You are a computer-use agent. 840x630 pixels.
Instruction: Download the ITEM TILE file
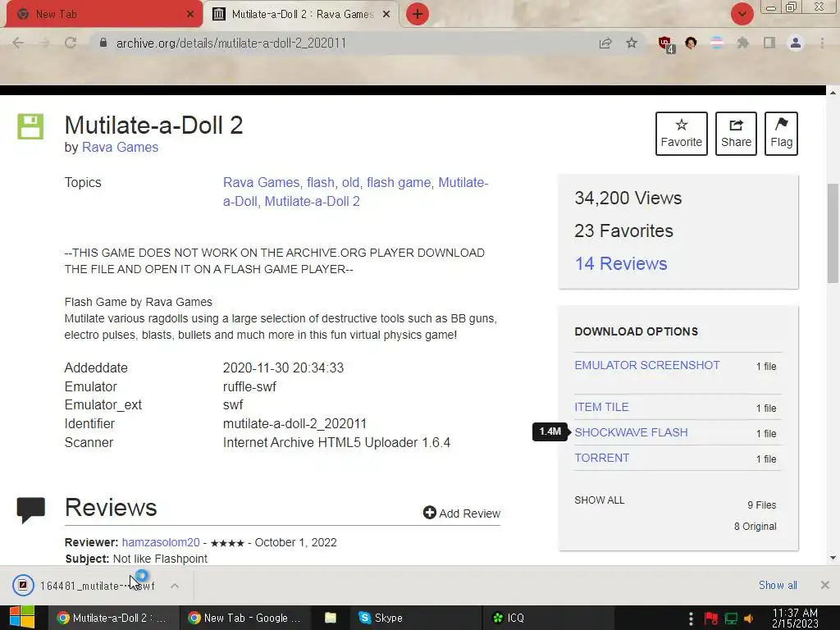pos(601,407)
